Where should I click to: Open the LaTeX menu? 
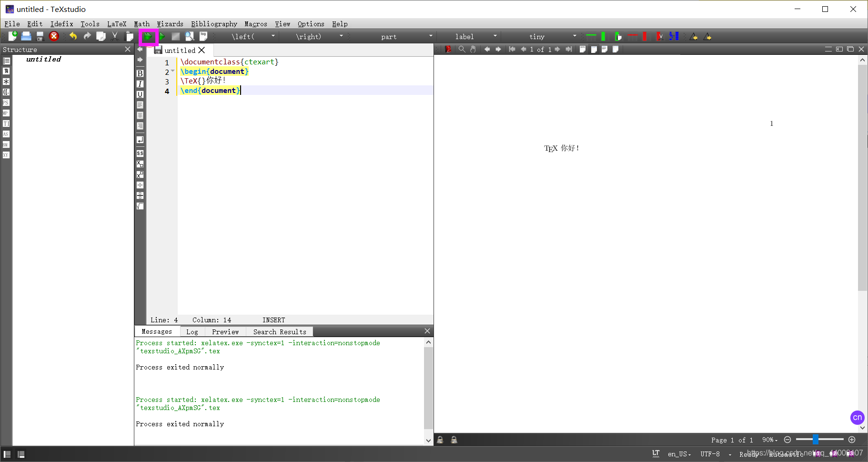tap(117, 24)
